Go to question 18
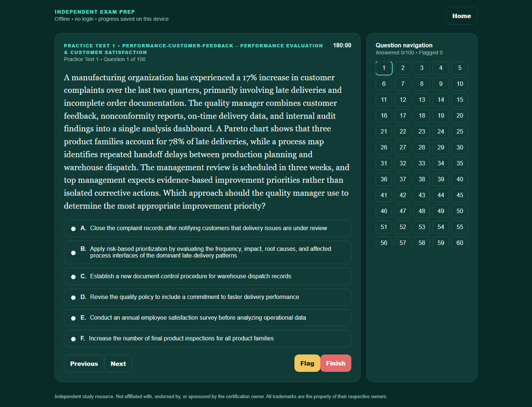 click(x=422, y=116)
